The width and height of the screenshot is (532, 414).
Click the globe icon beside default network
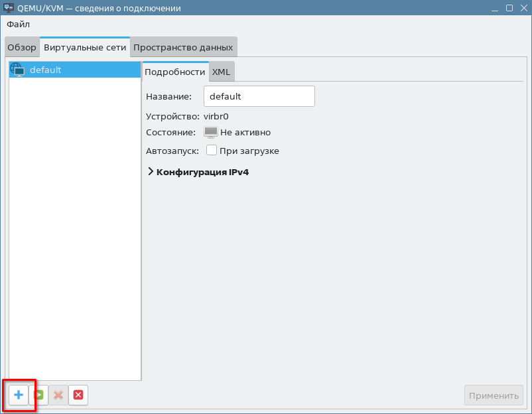coord(17,70)
